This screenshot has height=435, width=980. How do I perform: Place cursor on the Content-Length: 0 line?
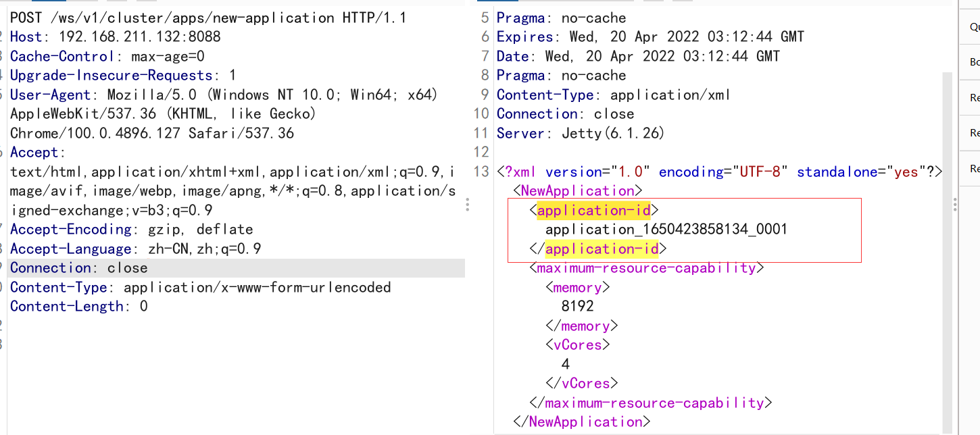coord(78,307)
